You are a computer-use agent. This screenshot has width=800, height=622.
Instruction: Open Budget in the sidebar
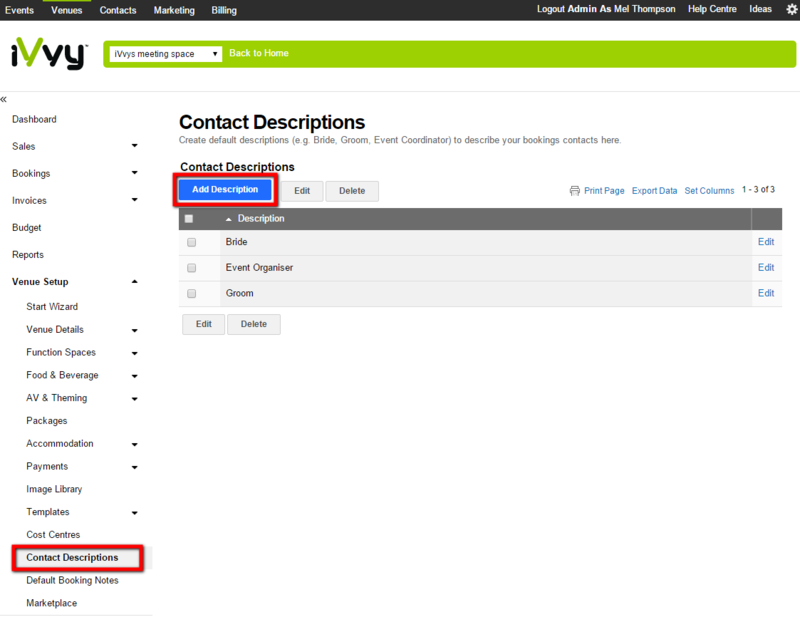coord(27,228)
